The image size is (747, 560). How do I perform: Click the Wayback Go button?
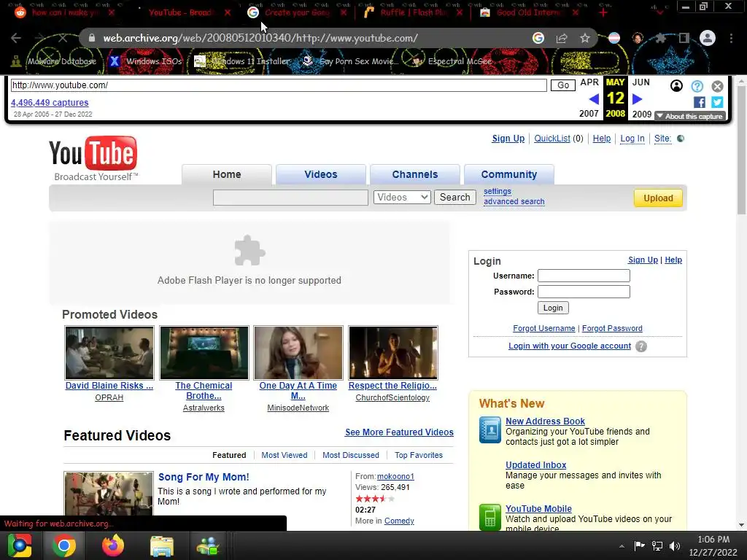coord(563,85)
